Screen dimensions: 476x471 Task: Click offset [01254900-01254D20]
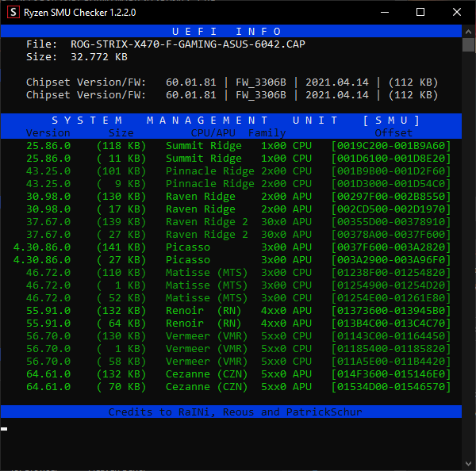coord(391,285)
